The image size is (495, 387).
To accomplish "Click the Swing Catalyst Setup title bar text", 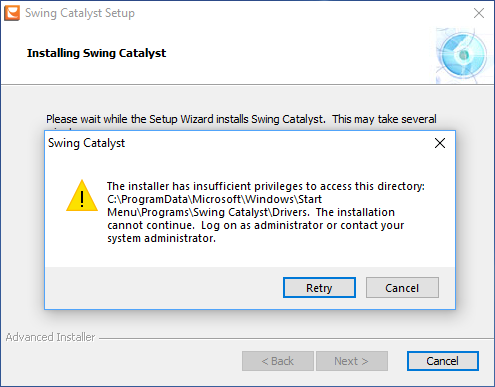I will (x=80, y=13).
